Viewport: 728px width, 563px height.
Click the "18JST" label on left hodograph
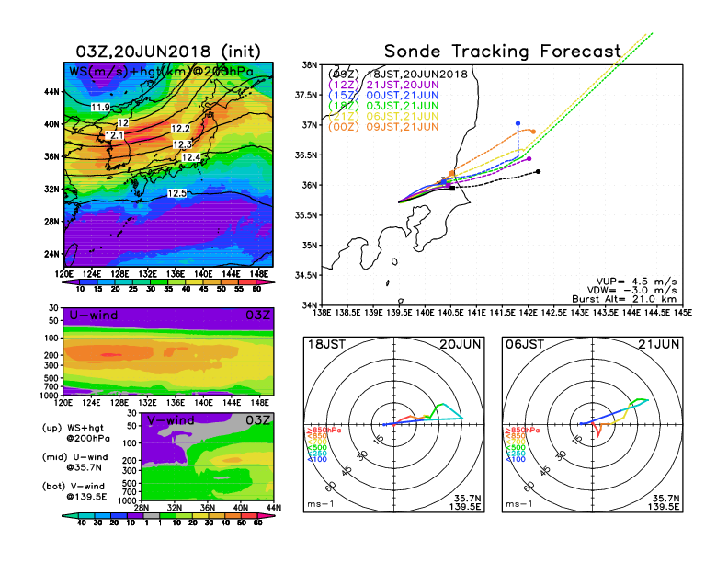click(327, 344)
